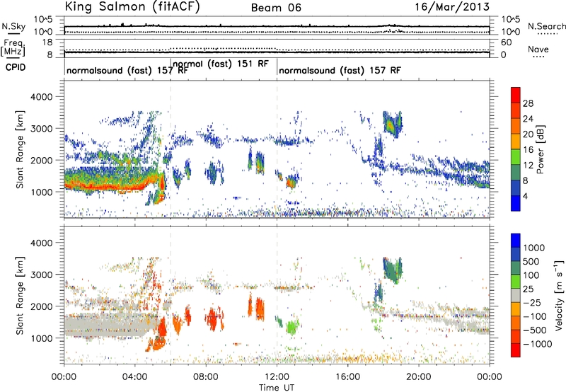Click the green velocity patch near 13:00

[292, 327]
